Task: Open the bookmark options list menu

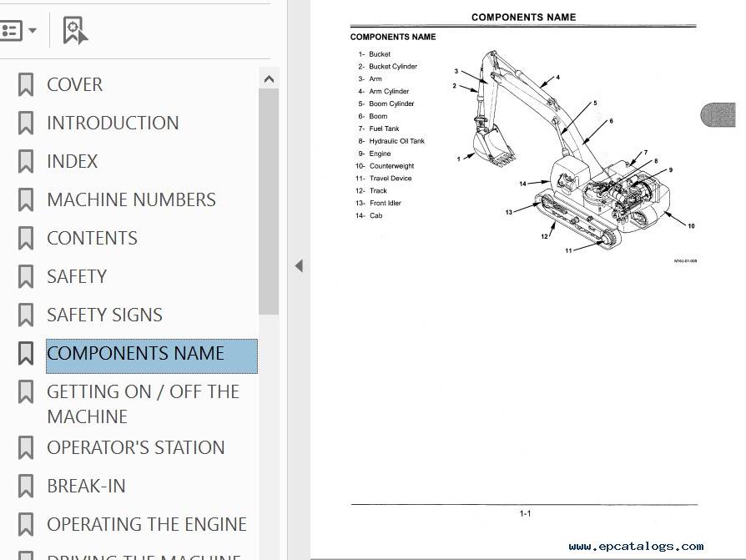Action: coord(18,31)
